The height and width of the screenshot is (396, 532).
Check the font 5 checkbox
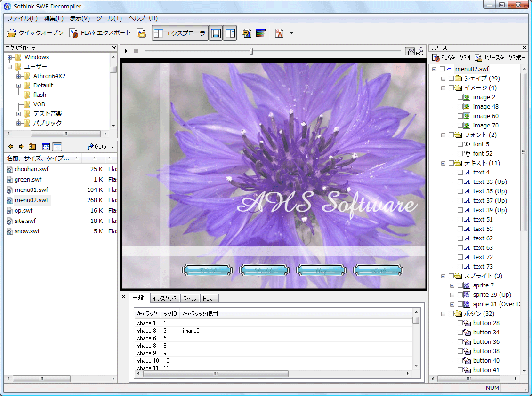click(460, 144)
